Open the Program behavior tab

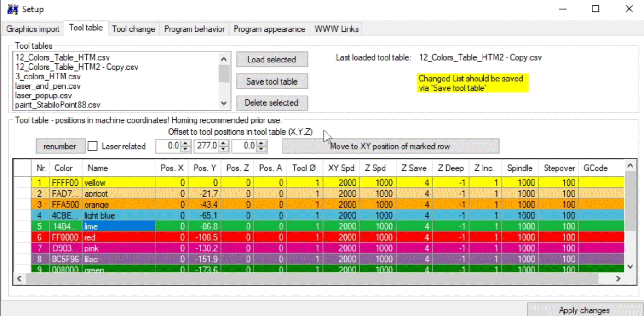click(194, 29)
